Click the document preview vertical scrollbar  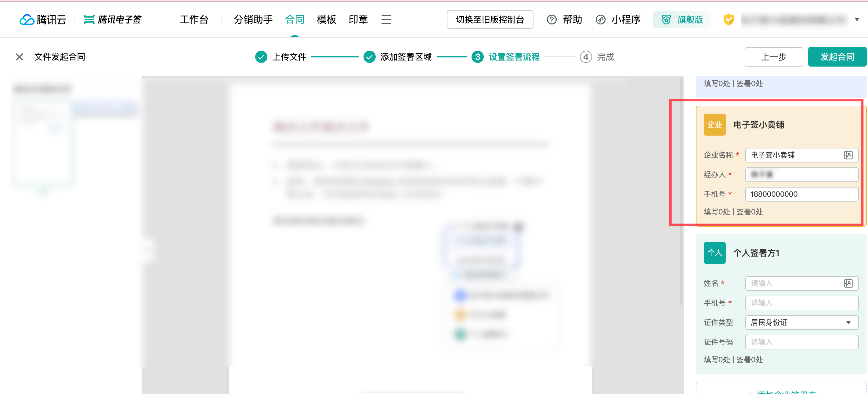(x=681, y=191)
